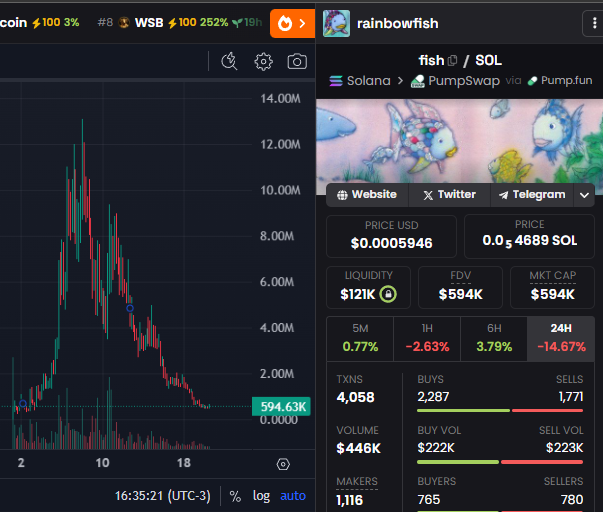The image size is (603, 512).
Task: Click the Pump.fun pill icon
Action: (x=532, y=81)
